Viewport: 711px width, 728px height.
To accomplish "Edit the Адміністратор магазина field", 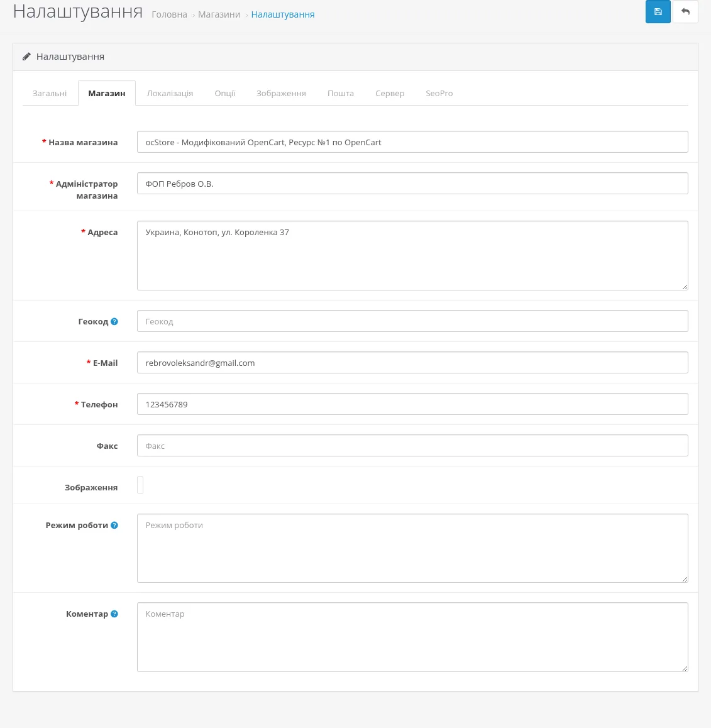I will [x=412, y=184].
